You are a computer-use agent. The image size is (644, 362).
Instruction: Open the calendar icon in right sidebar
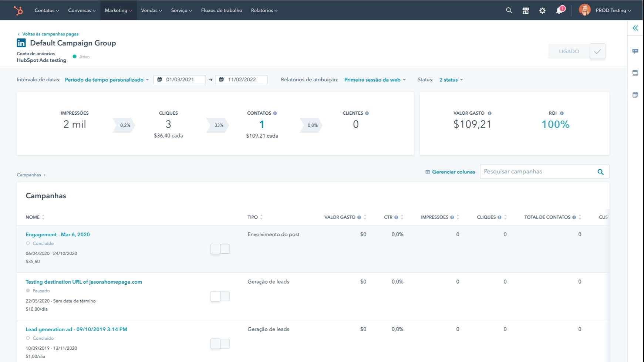click(x=635, y=95)
